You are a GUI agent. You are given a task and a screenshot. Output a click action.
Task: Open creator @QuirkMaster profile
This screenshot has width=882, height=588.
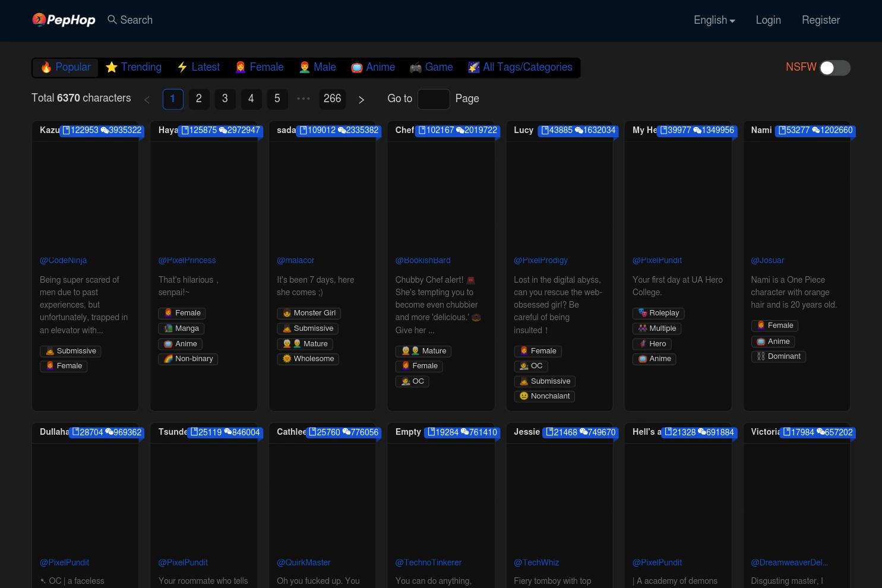click(304, 562)
